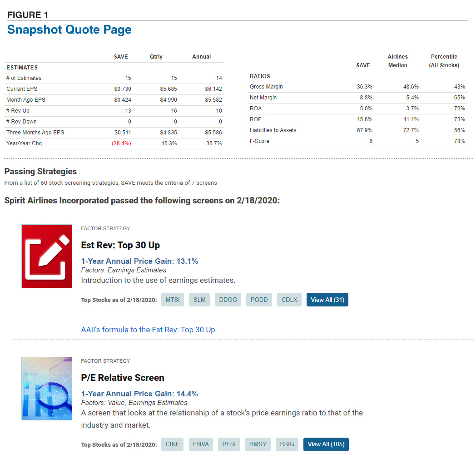Click the ROA ratio label
The image size is (476, 454).
[x=256, y=109]
